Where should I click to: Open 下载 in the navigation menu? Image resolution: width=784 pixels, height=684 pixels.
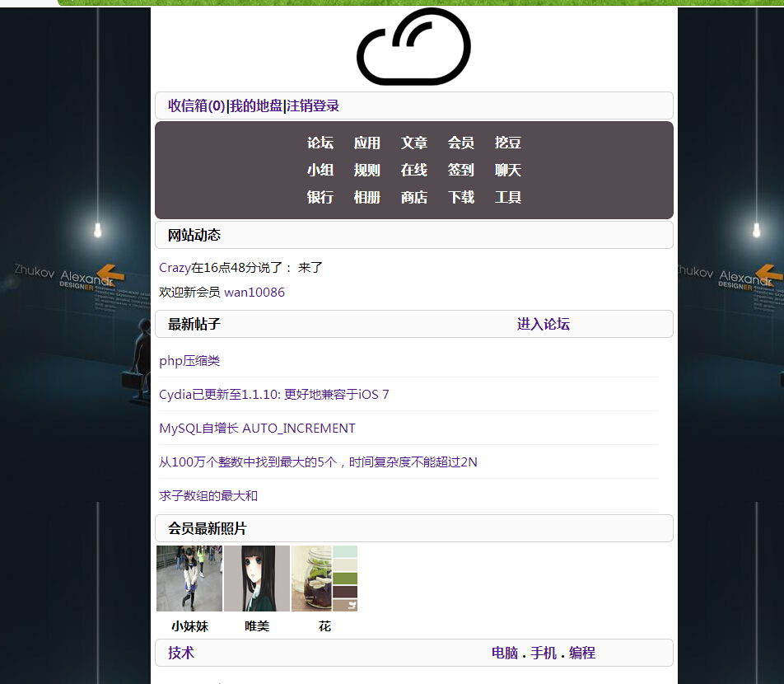coord(461,198)
